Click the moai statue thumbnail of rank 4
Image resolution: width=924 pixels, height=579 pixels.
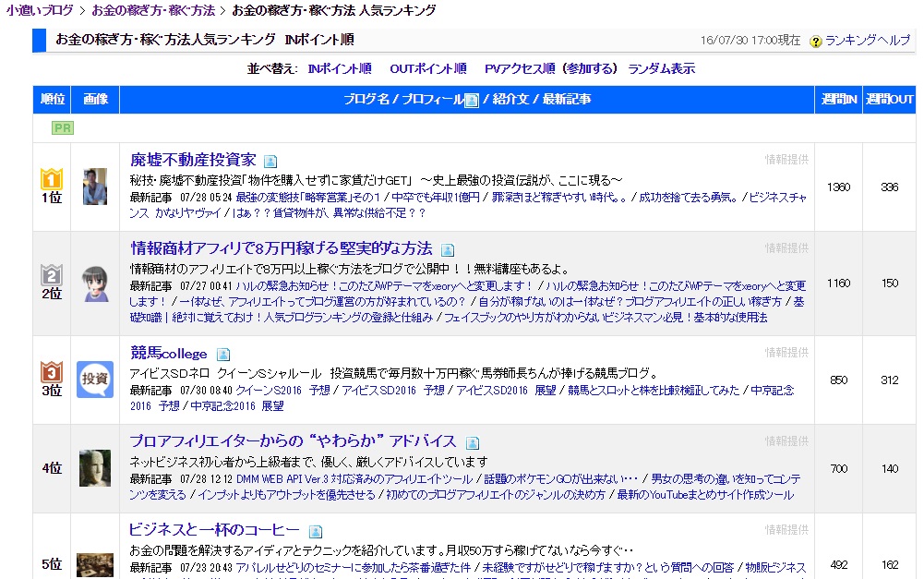pos(95,466)
